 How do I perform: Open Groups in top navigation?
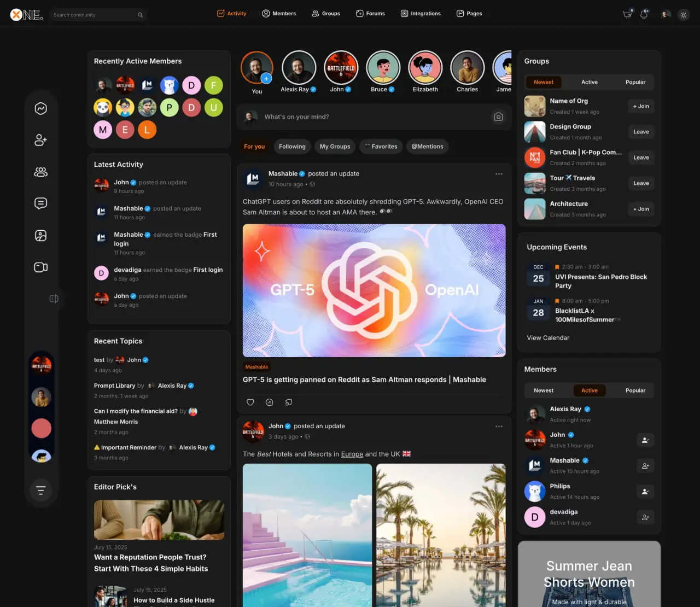(x=326, y=14)
